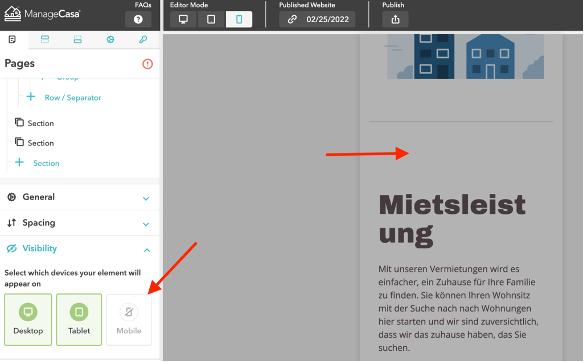Click the partially hidden Group link

point(67,78)
